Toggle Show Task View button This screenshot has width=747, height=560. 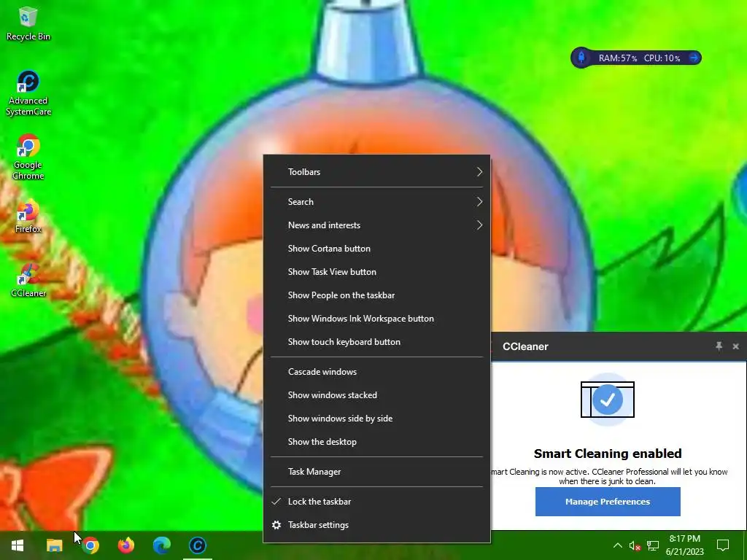click(376, 272)
